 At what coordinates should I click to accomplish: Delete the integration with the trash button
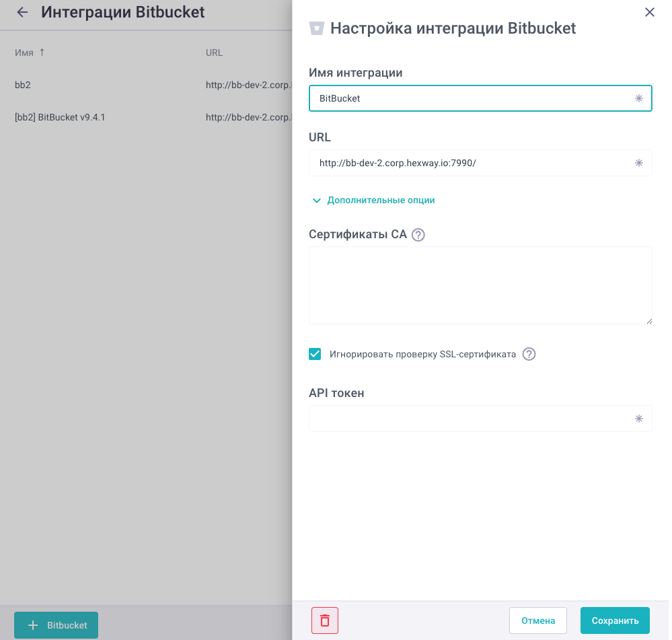coord(325,620)
